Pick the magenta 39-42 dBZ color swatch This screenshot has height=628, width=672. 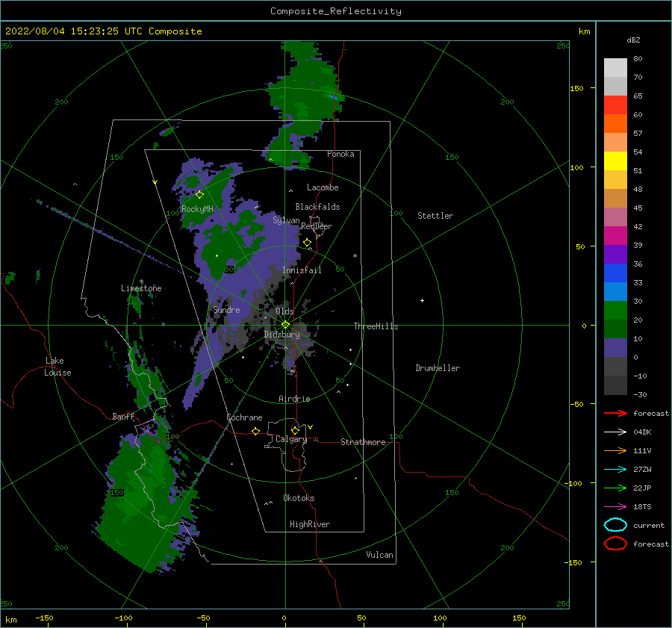coord(615,235)
